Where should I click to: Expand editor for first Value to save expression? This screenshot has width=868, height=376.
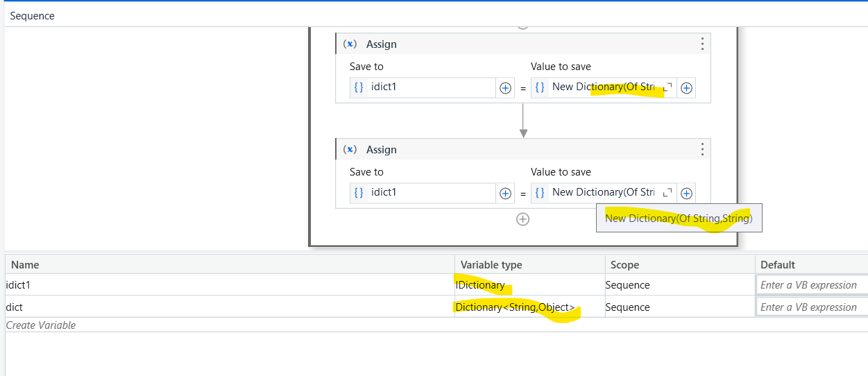pyautogui.click(x=668, y=87)
